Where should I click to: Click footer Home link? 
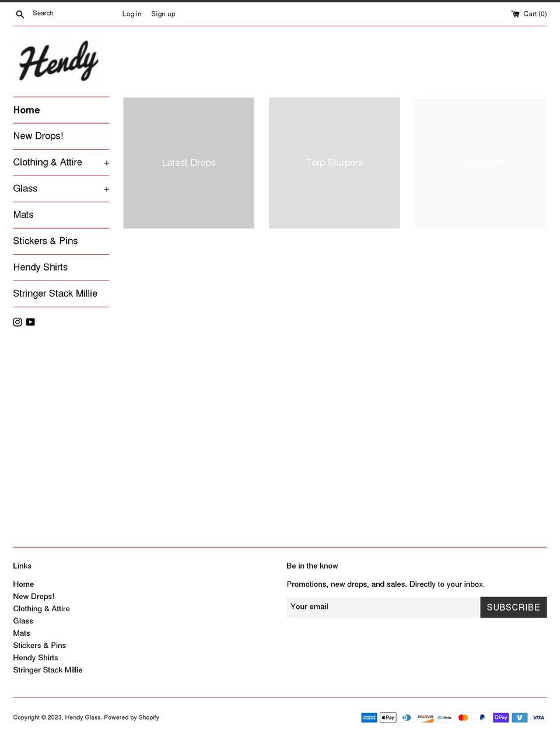pyautogui.click(x=23, y=584)
